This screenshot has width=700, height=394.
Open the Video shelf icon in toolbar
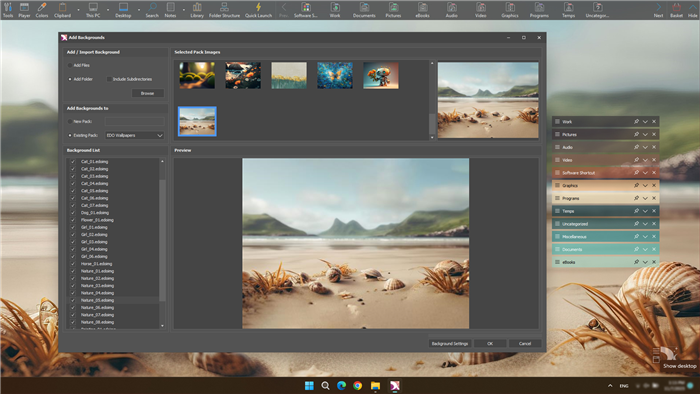coord(480,9)
